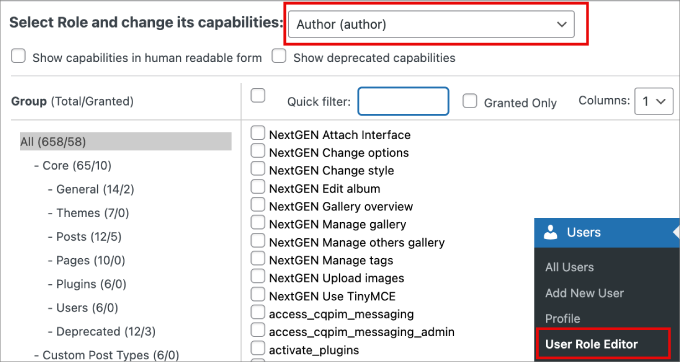Open the Author (author) role dropdown
The width and height of the screenshot is (680, 362).
coord(431,24)
